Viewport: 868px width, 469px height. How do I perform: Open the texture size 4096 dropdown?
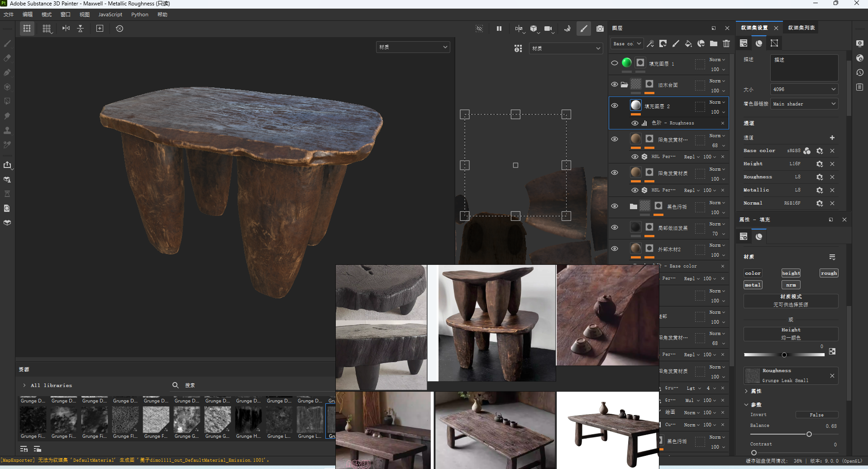804,89
